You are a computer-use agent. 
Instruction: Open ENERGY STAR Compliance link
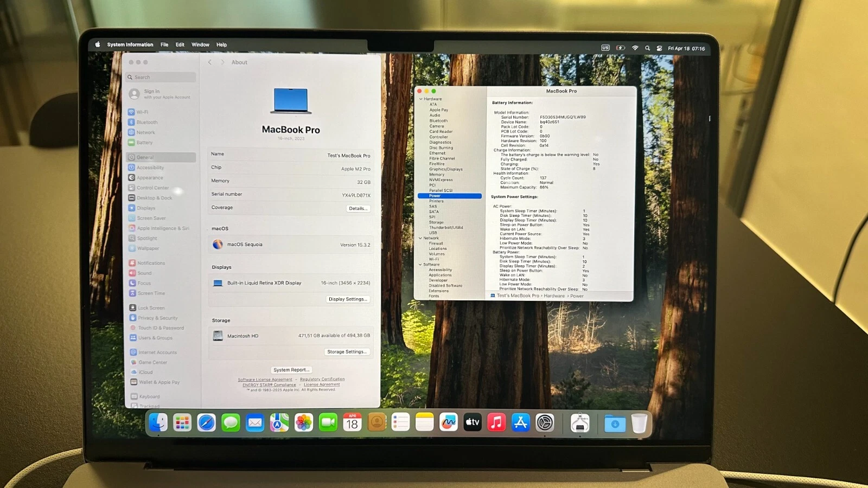[269, 385]
